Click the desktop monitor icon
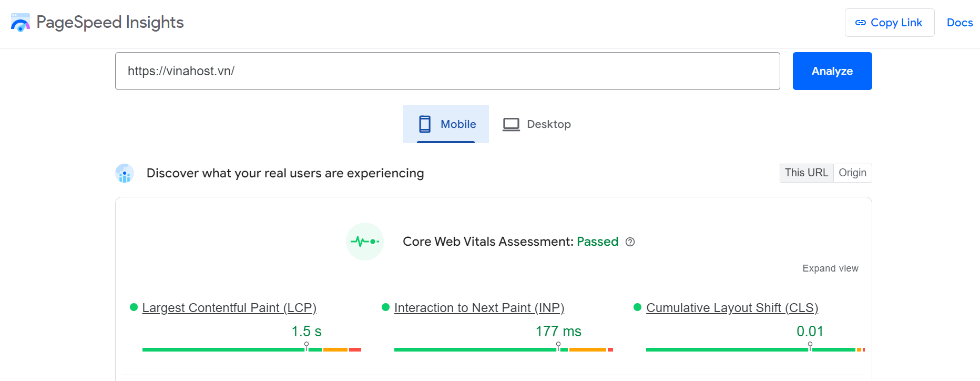The image size is (980, 381). point(511,124)
